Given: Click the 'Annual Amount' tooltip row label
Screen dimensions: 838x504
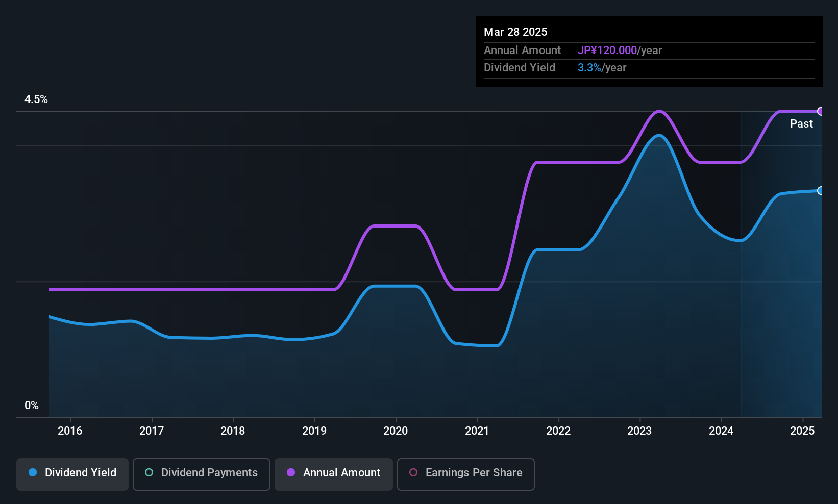Looking at the screenshot, I should 522,50.
